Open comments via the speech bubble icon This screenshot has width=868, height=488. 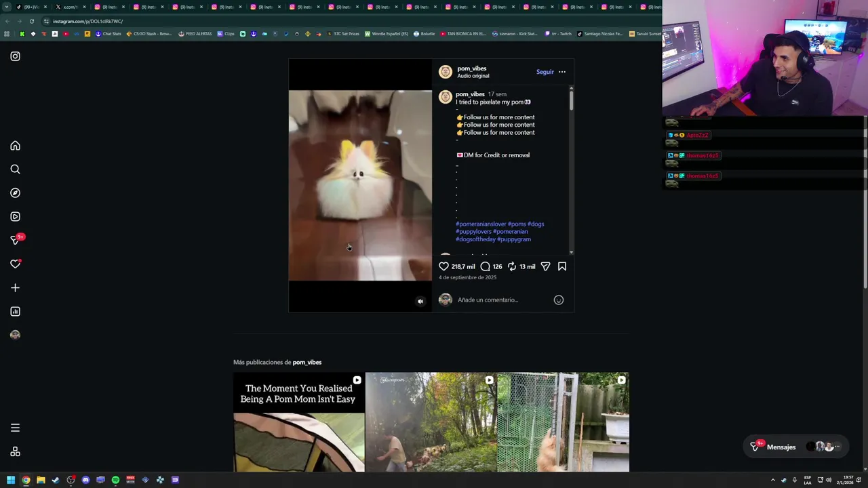click(x=485, y=266)
